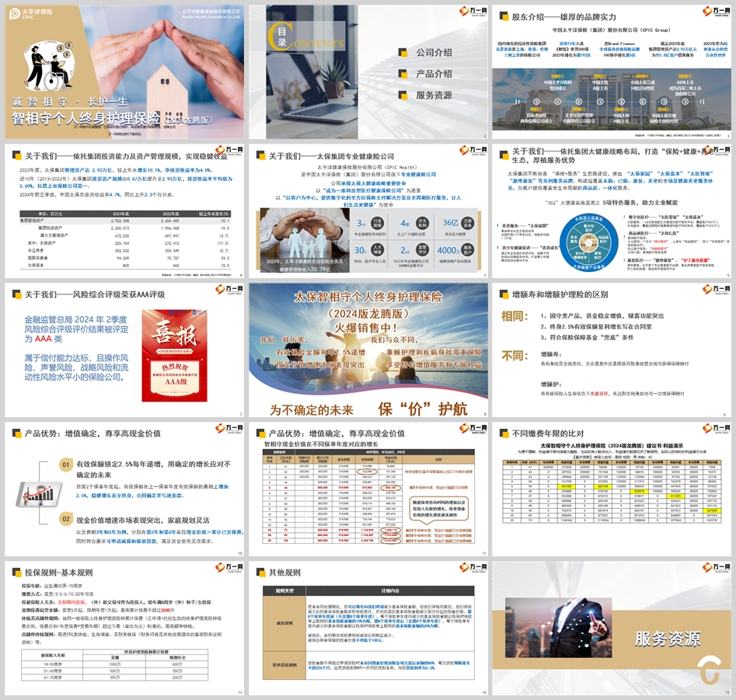Click the 万一网 logo on the contents slide
This screenshot has height=700, width=736.
point(473,11)
